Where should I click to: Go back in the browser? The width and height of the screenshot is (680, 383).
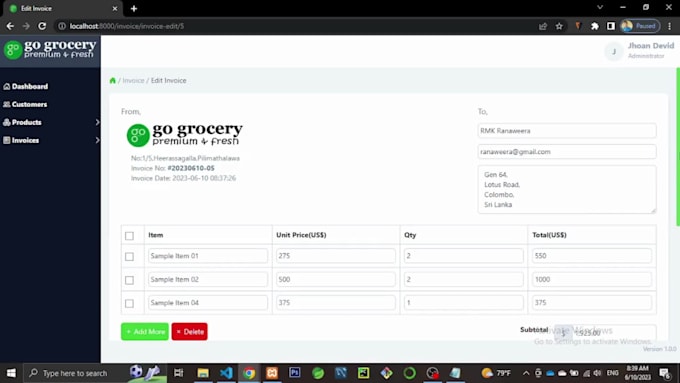[x=10, y=26]
